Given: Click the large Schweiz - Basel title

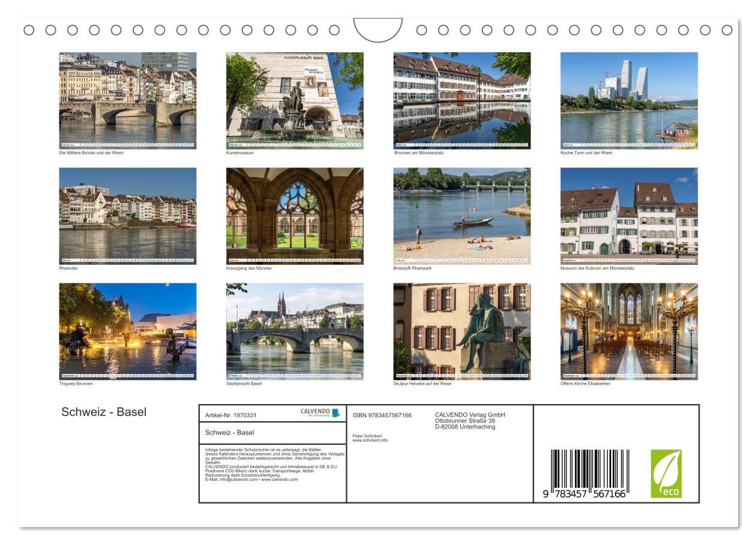Looking at the screenshot, I should click(x=104, y=412).
